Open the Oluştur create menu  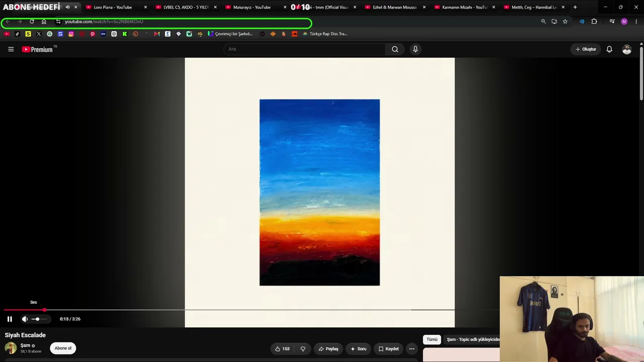point(586,49)
